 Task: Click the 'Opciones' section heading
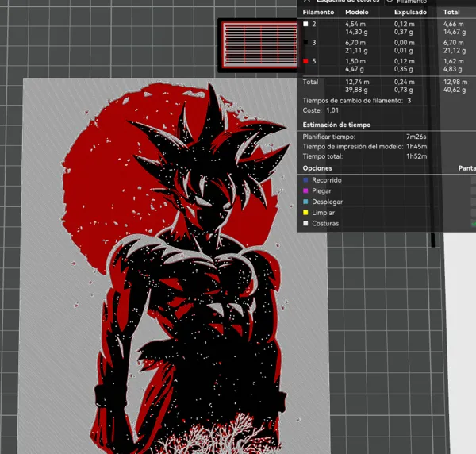(x=317, y=168)
